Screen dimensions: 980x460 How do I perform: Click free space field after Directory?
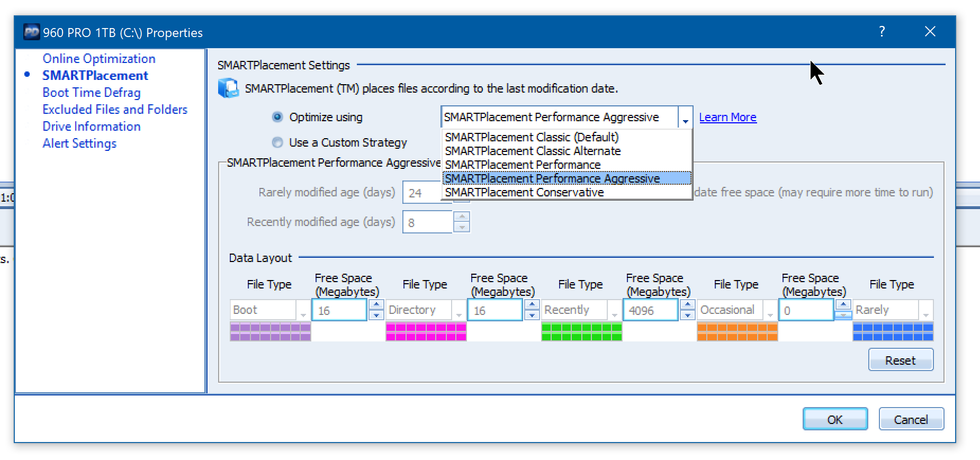495,310
